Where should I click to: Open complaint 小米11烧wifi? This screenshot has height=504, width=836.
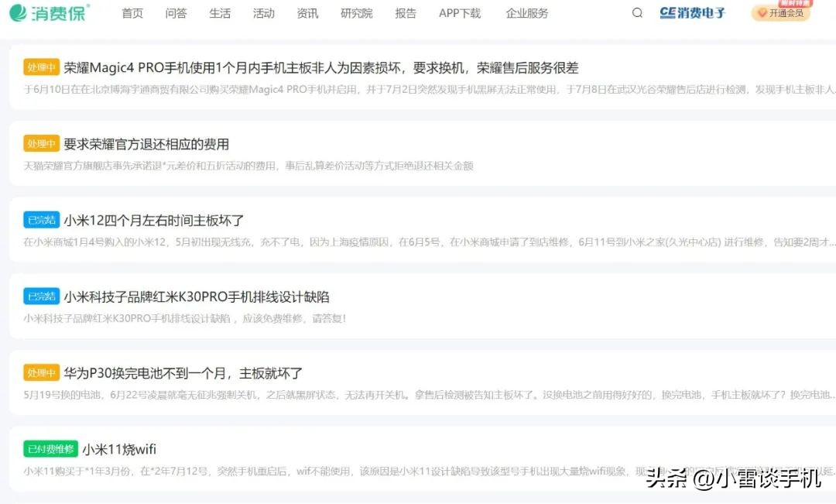tap(119, 449)
